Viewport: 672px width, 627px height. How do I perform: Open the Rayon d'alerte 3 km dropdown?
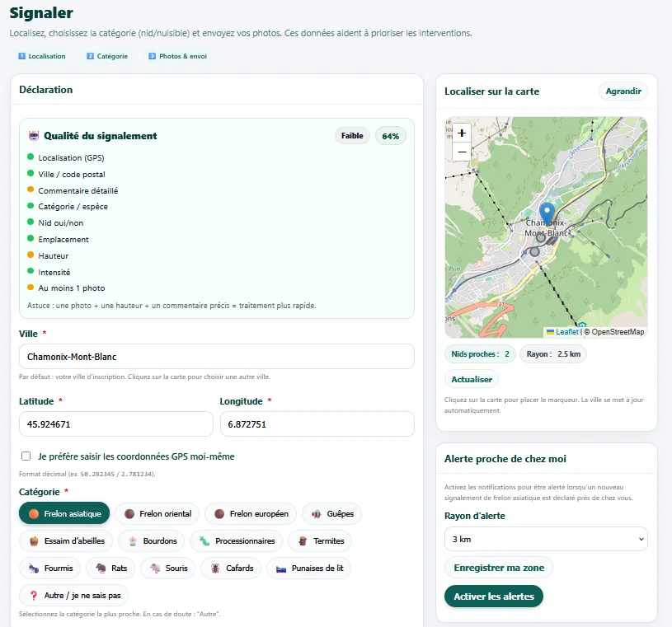pos(545,539)
